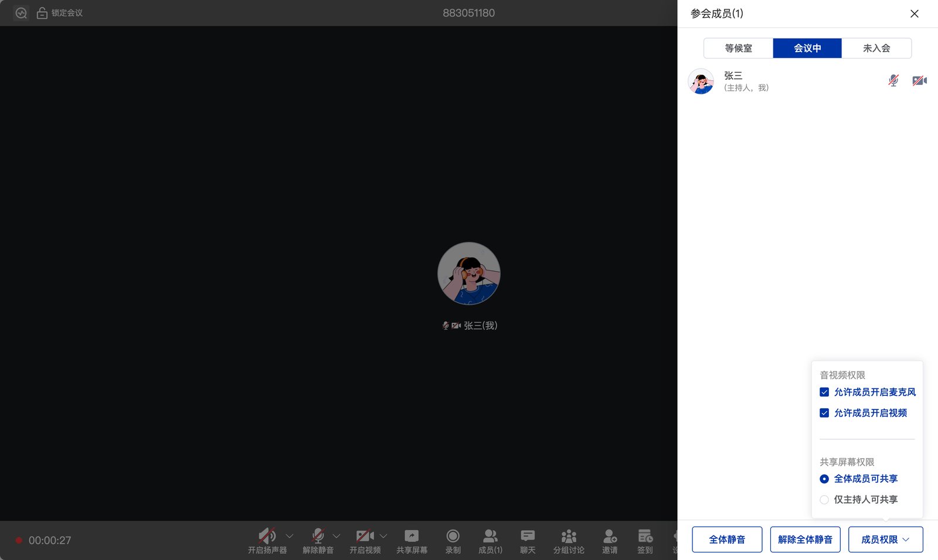This screenshot has width=938, height=560.
Task: Expand video options arrow next to 开启视频
Action: click(x=383, y=536)
